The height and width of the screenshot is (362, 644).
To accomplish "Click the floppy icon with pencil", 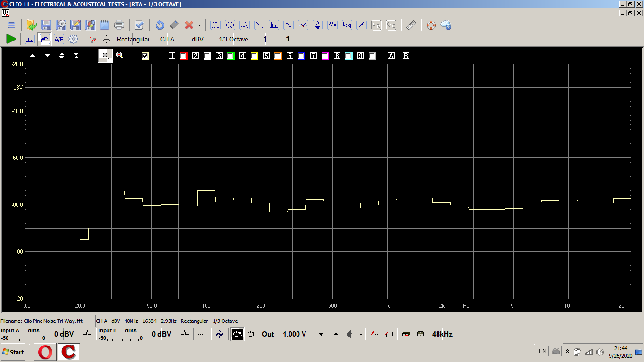I will coord(75,25).
